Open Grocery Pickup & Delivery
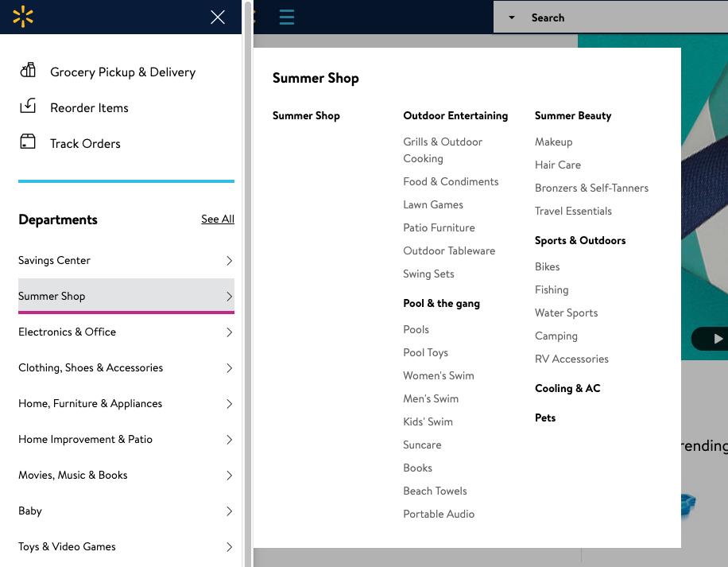The image size is (728, 567). tap(122, 72)
